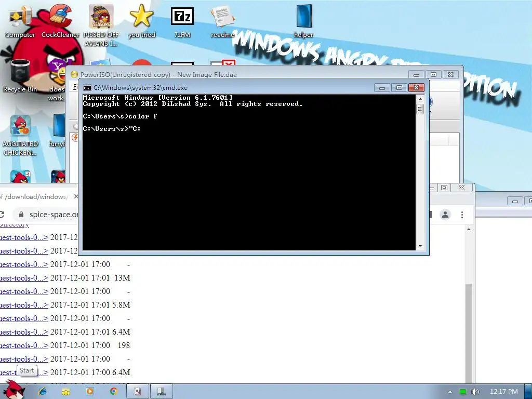Launch Windows Media Player from taskbar

tap(89, 392)
